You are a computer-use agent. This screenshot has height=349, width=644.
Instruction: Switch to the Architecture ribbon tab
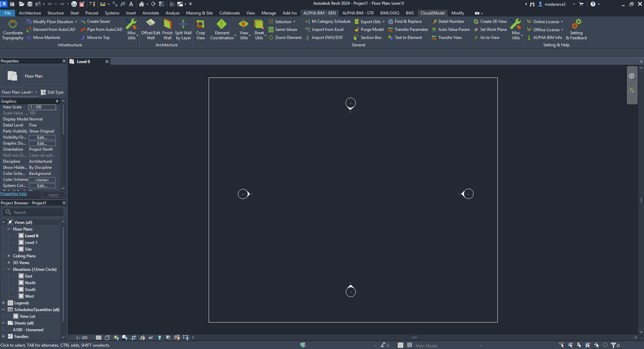(x=30, y=13)
